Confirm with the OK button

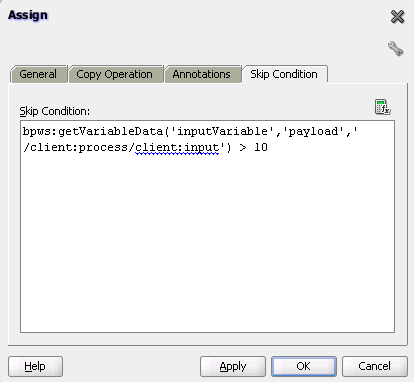pyautogui.click(x=304, y=366)
